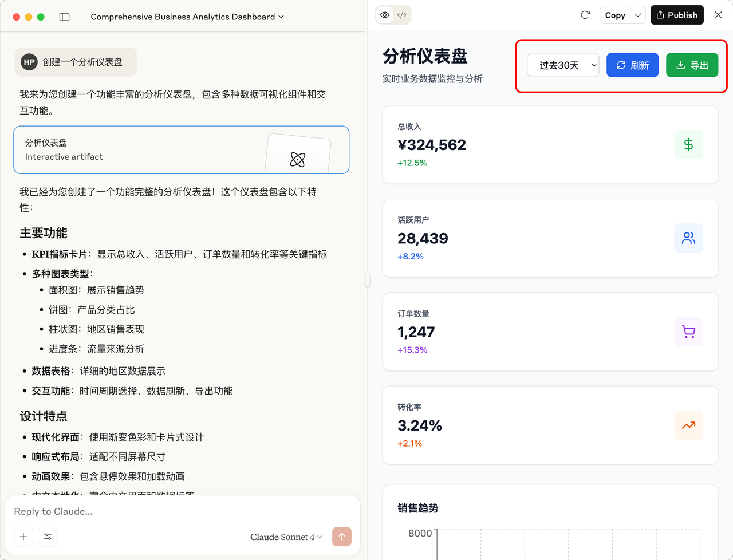The image size is (733, 560).
Task: Open the Claude Sonnet 4 model selector
Action: click(x=286, y=537)
